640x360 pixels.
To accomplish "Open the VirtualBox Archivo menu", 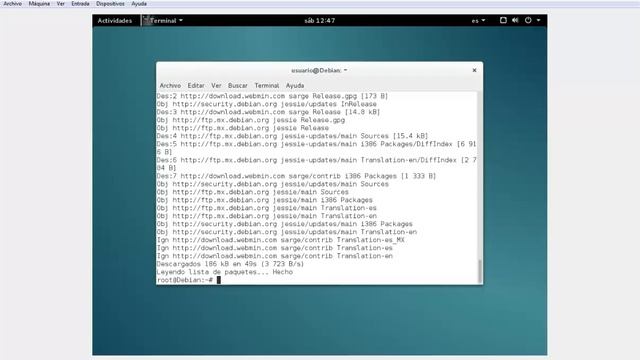I will pos(13,4).
